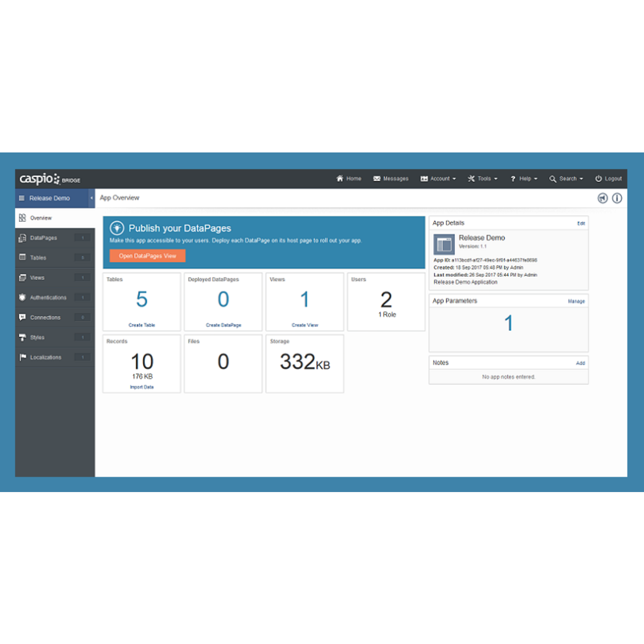Click the Release Demo app thumbnail icon
644x644 pixels.
444,245
